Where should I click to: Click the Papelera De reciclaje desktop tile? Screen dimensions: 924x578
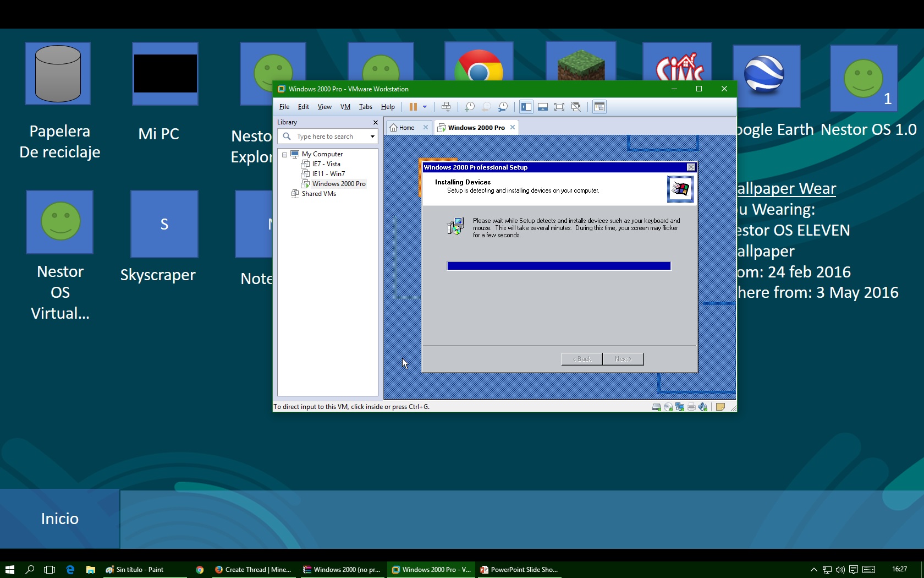(58, 74)
